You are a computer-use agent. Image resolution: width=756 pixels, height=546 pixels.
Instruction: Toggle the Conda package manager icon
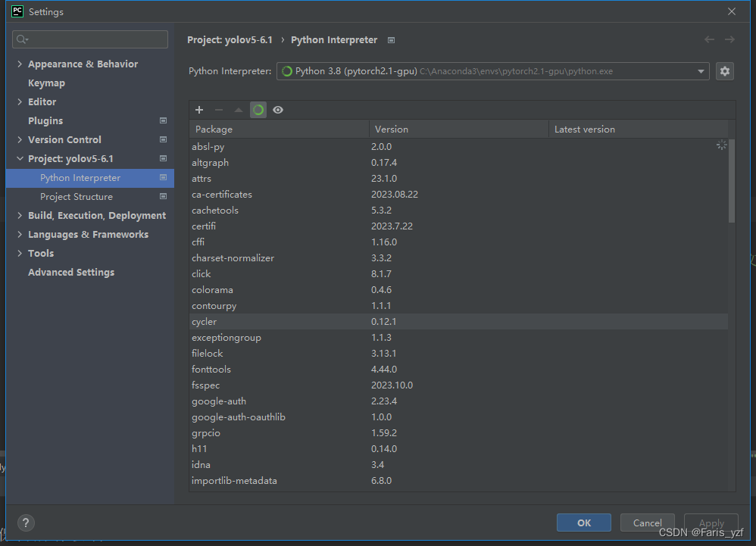coord(258,110)
